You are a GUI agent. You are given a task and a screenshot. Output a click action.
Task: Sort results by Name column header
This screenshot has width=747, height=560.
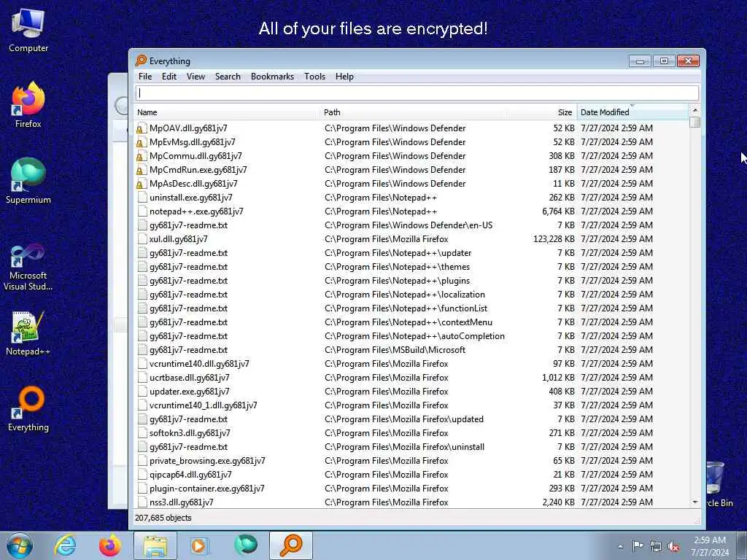point(228,112)
